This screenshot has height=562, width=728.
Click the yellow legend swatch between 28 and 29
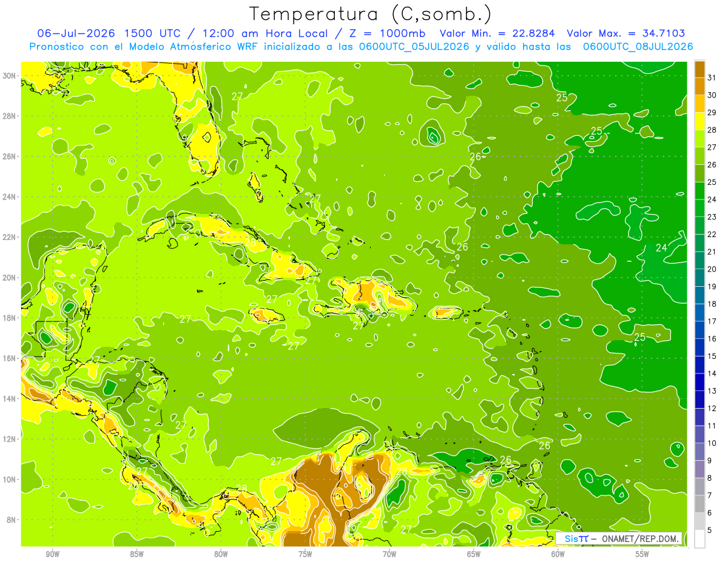pyautogui.click(x=699, y=121)
